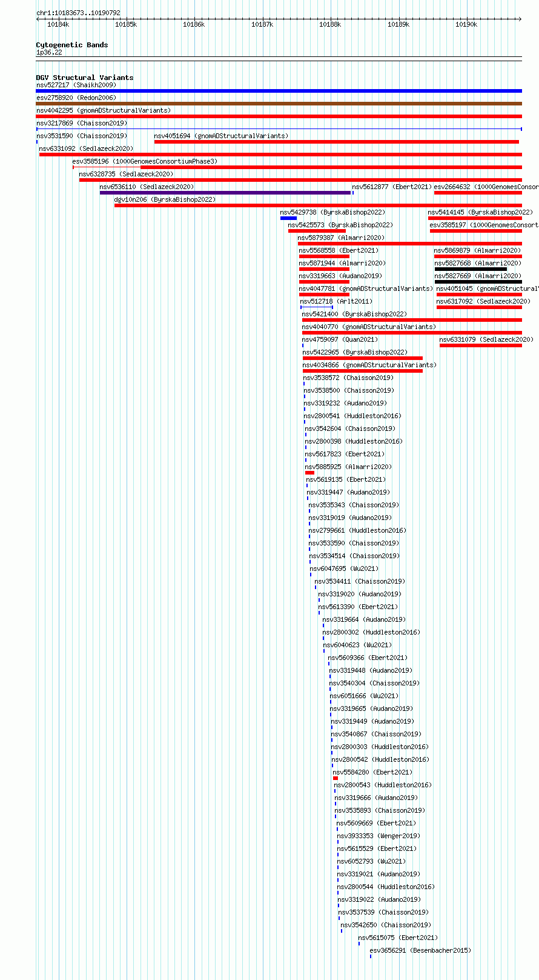The width and height of the screenshot is (539, 980).
Task: Click the 10187k ruler tick label
Action: click(262, 24)
